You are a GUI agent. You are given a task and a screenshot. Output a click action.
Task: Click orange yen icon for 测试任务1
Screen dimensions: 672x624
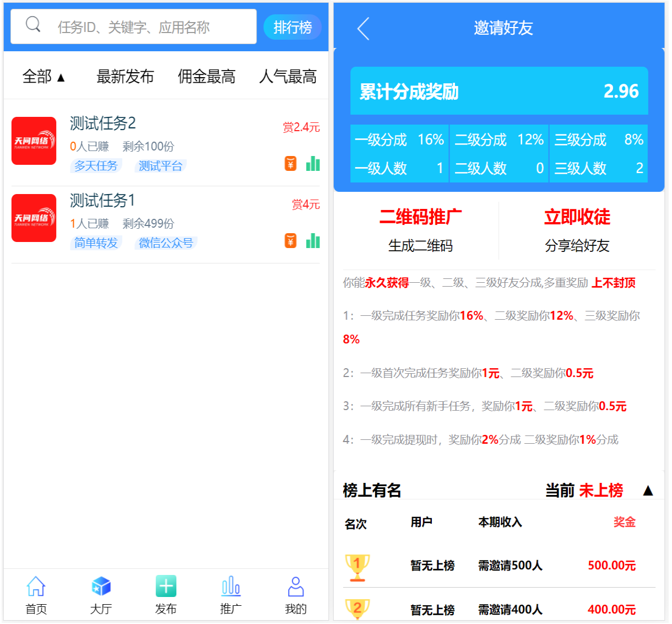[290, 241]
